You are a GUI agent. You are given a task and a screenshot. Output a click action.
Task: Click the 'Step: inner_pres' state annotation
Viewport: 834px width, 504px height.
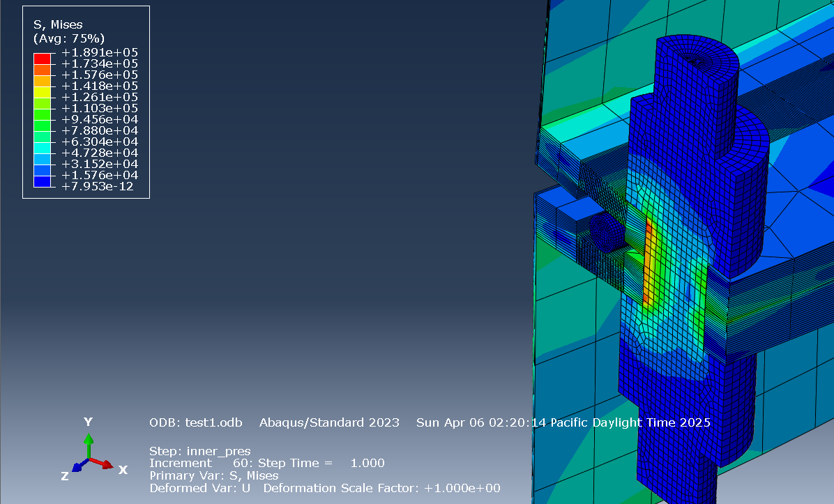pos(199,451)
